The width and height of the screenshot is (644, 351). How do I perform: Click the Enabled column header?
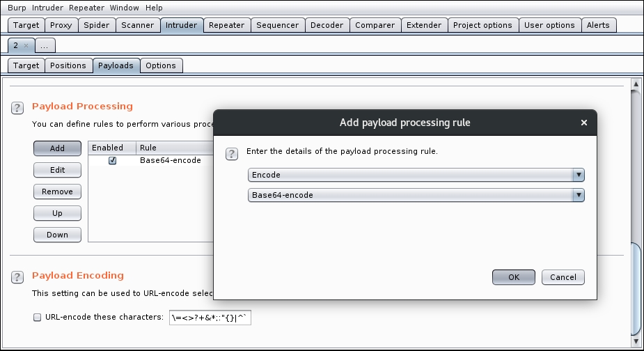coord(112,148)
